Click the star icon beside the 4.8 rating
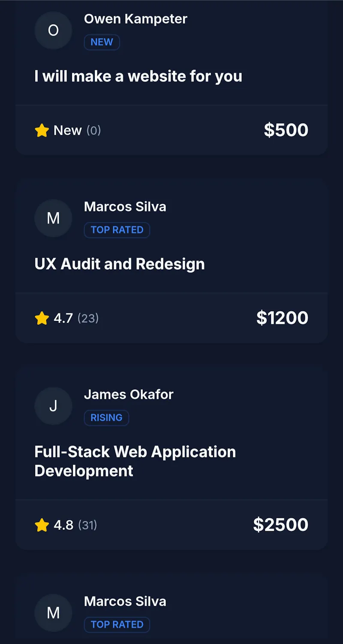 42,525
